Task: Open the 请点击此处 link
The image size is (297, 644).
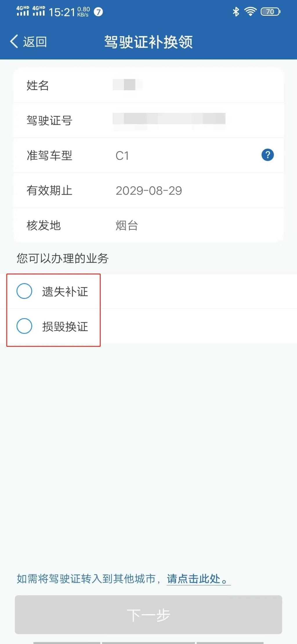Action: pos(198,578)
